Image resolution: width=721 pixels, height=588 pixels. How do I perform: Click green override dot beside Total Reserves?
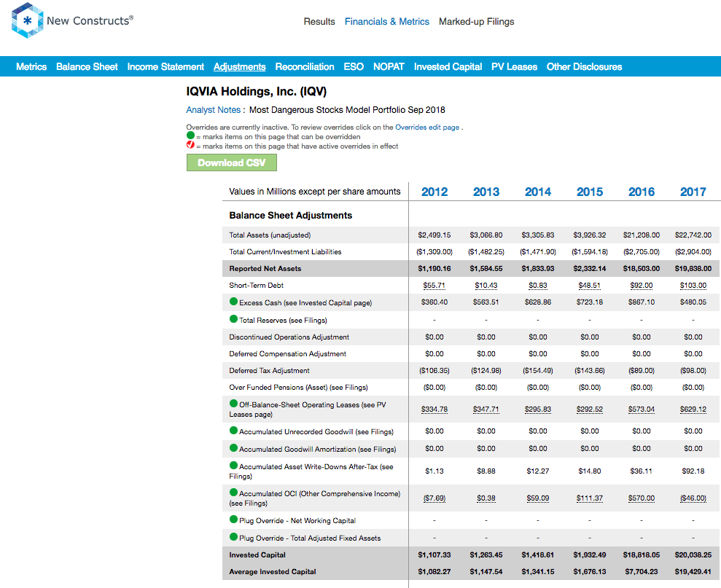click(x=233, y=319)
